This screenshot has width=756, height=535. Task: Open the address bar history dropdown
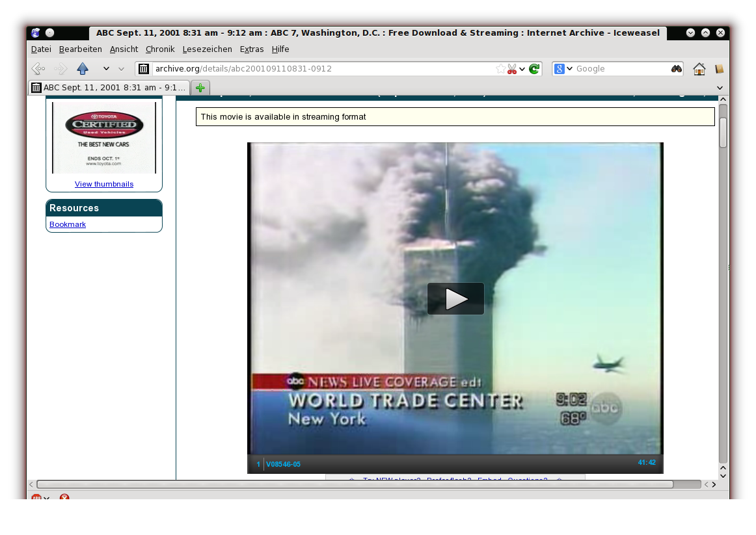tap(522, 69)
